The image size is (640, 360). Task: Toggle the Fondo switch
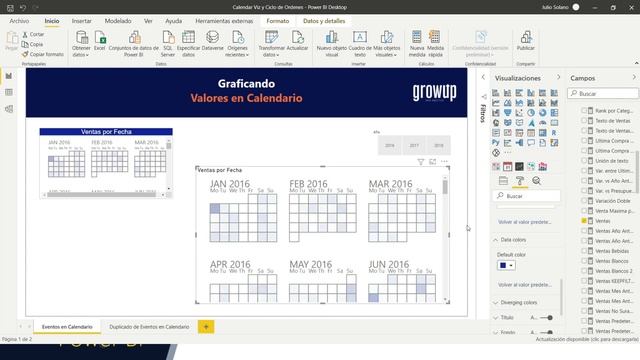[547, 332]
